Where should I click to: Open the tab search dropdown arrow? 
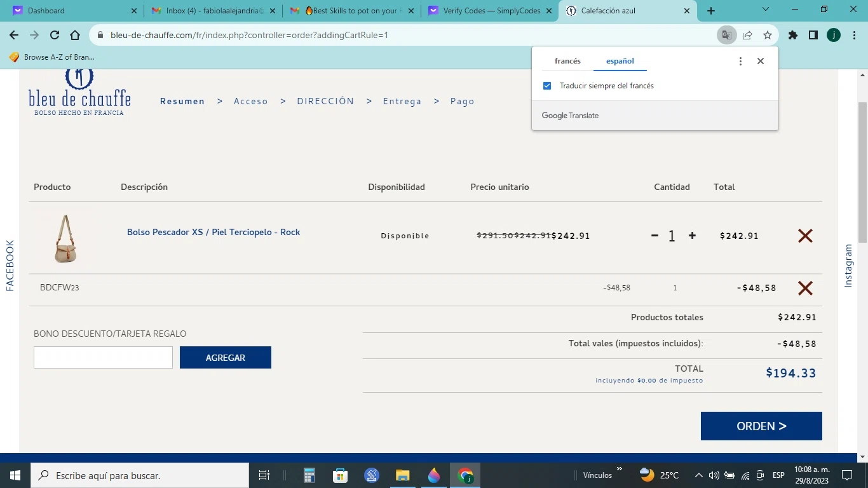point(766,10)
